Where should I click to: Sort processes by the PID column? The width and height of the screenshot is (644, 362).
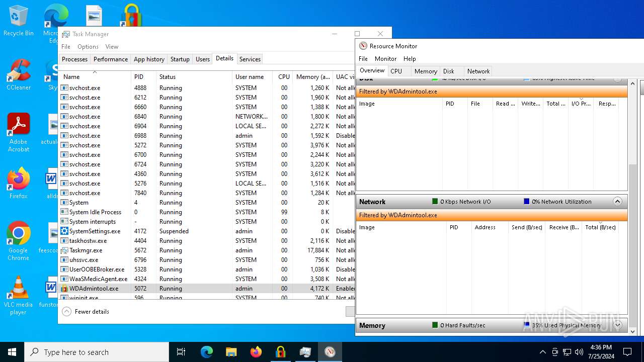(143, 77)
